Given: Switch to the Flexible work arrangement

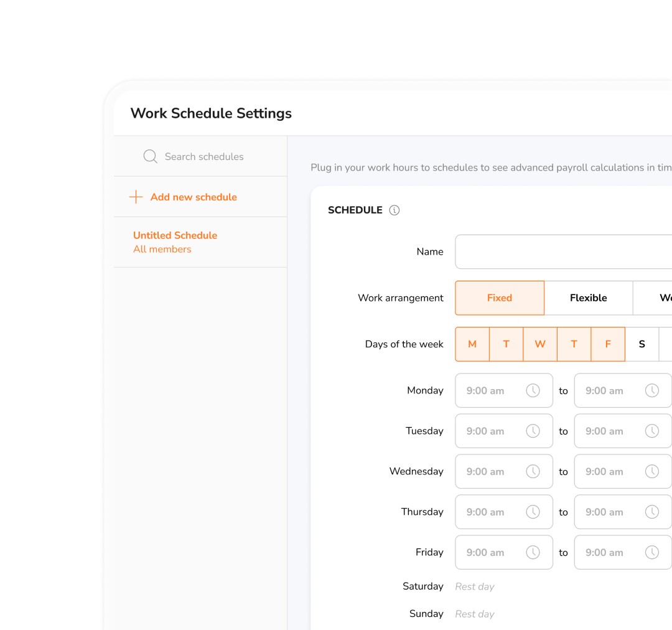Looking at the screenshot, I should pyautogui.click(x=587, y=298).
